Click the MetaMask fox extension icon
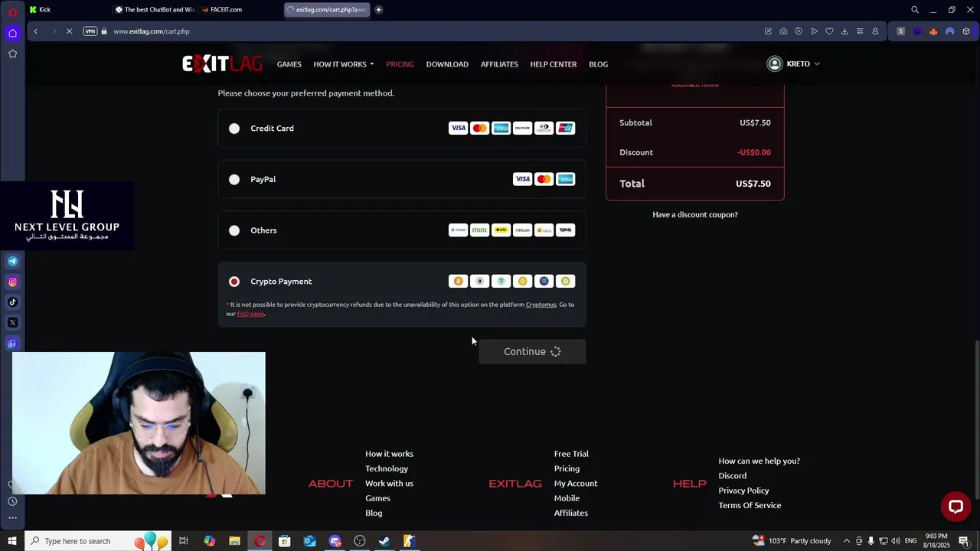The height and width of the screenshot is (551, 980). (x=933, y=31)
